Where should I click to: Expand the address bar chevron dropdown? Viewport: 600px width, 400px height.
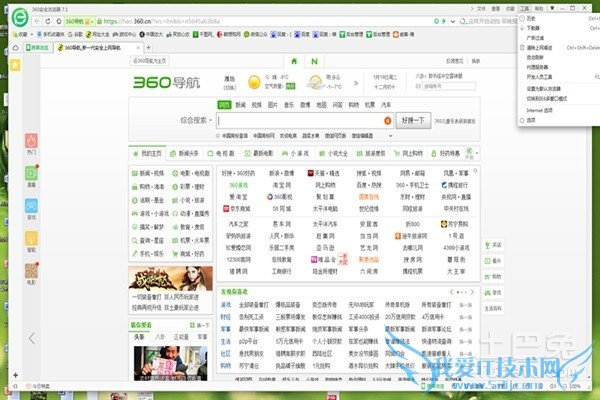tap(453, 21)
